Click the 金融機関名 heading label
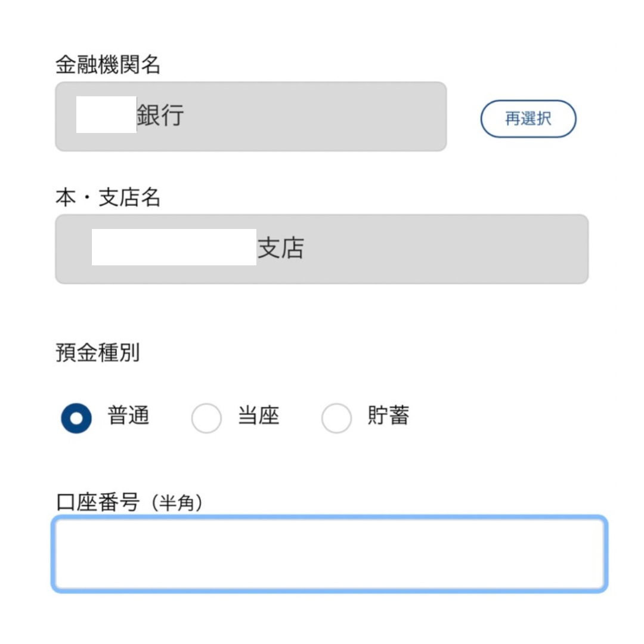This screenshot has width=644, height=644. pyautogui.click(x=108, y=65)
